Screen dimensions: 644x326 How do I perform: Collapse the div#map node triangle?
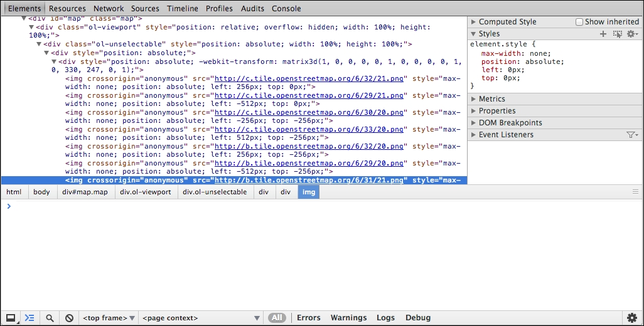pyautogui.click(x=24, y=18)
